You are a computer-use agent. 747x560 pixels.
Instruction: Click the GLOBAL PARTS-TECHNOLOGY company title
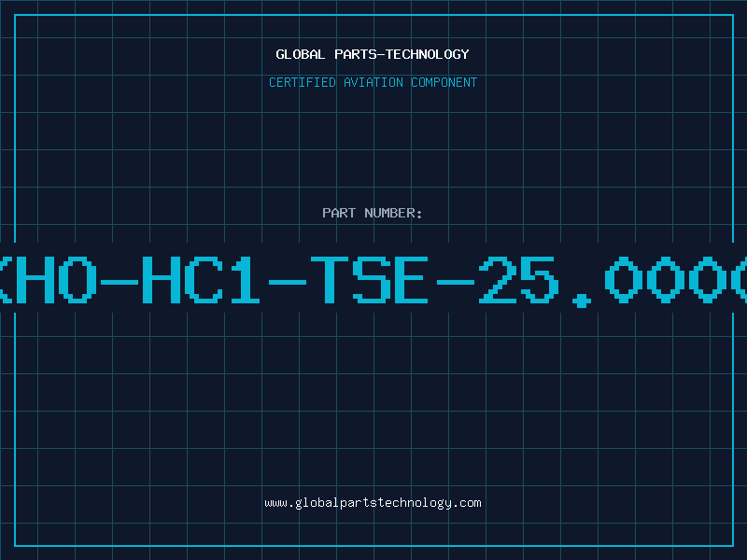pos(373,54)
